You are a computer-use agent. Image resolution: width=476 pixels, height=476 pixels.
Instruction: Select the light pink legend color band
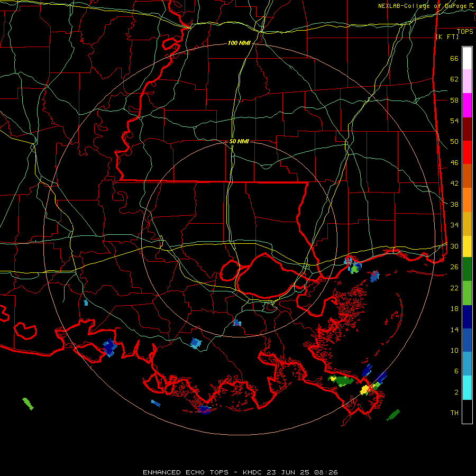467,81
